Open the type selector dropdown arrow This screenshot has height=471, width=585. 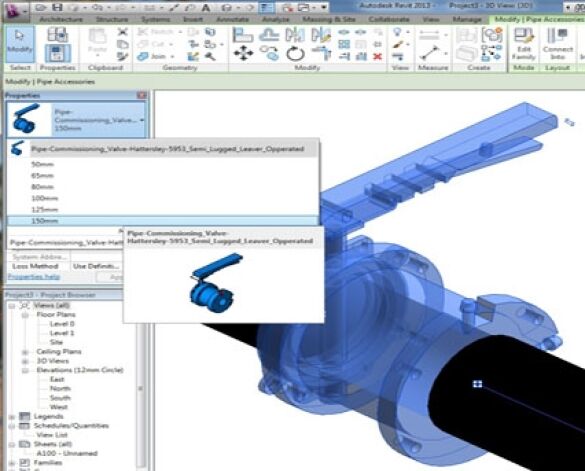coord(142,120)
